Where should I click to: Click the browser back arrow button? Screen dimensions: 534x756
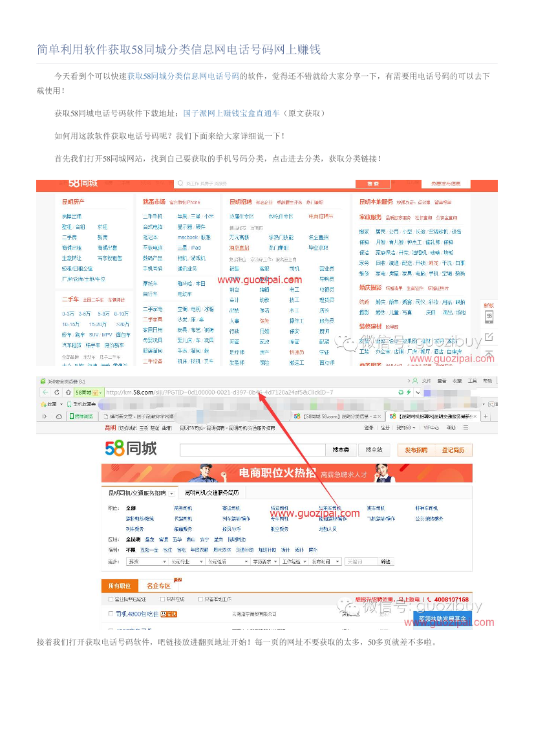click(45, 393)
